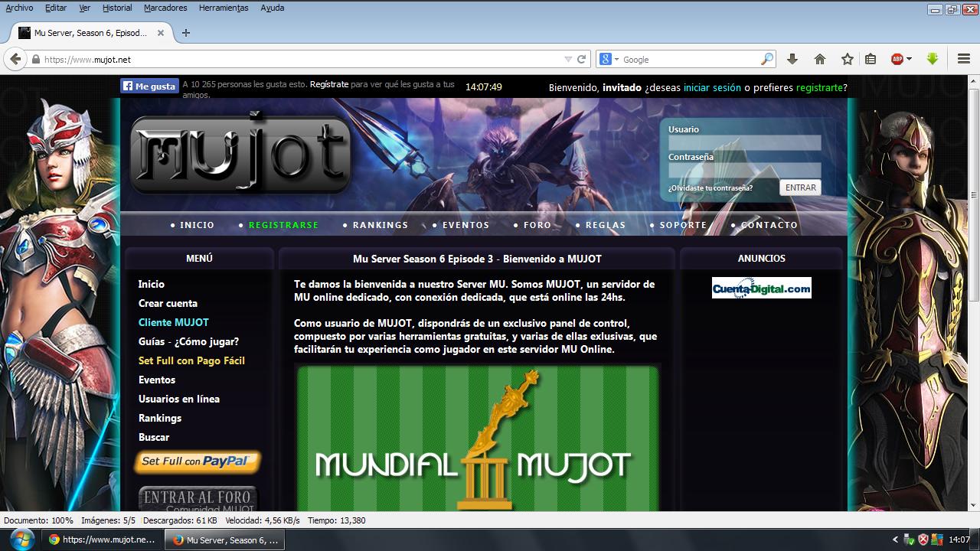Viewport: 980px width, 551px height.
Task: Click the Facebook Me gusta button
Action: (149, 86)
